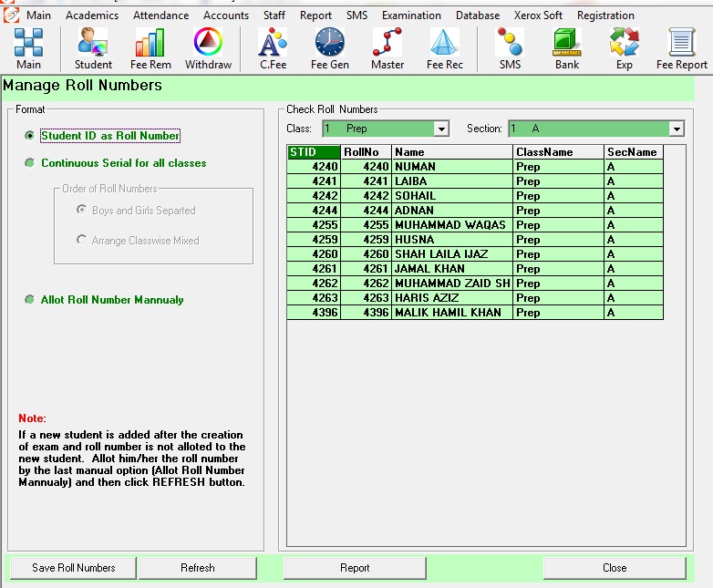Click the Fee Rem bar chart icon
Screen dimensions: 713x588
pos(150,47)
